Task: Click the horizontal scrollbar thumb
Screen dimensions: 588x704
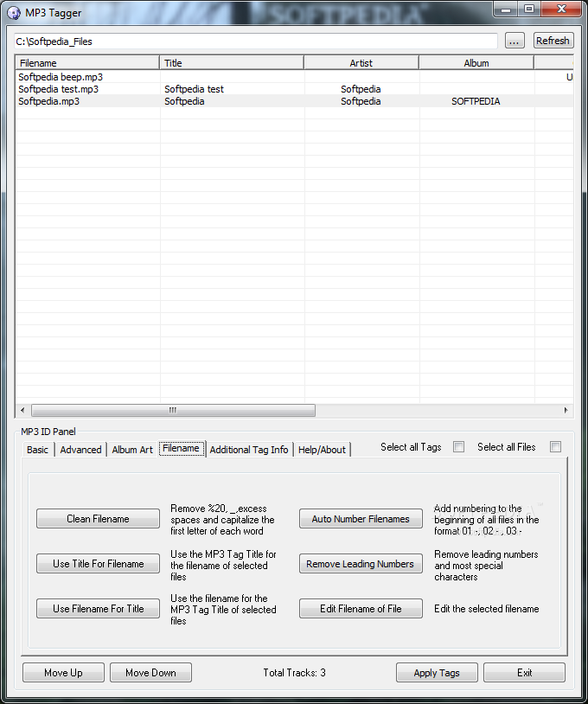Action: tap(173, 410)
